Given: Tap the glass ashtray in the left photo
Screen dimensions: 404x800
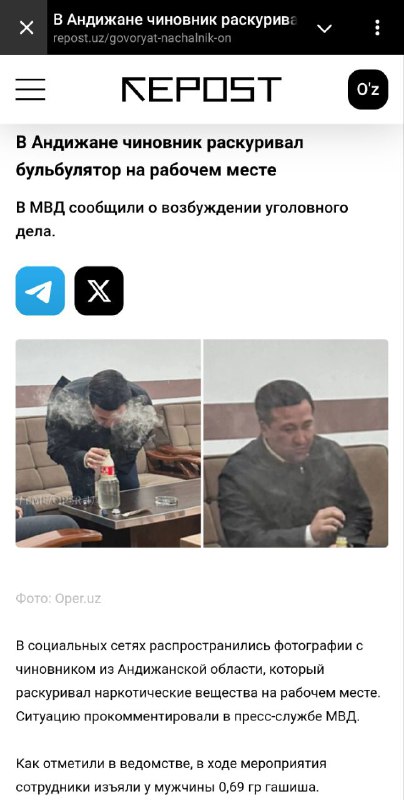Looking at the screenshot, I should point(166,502).
